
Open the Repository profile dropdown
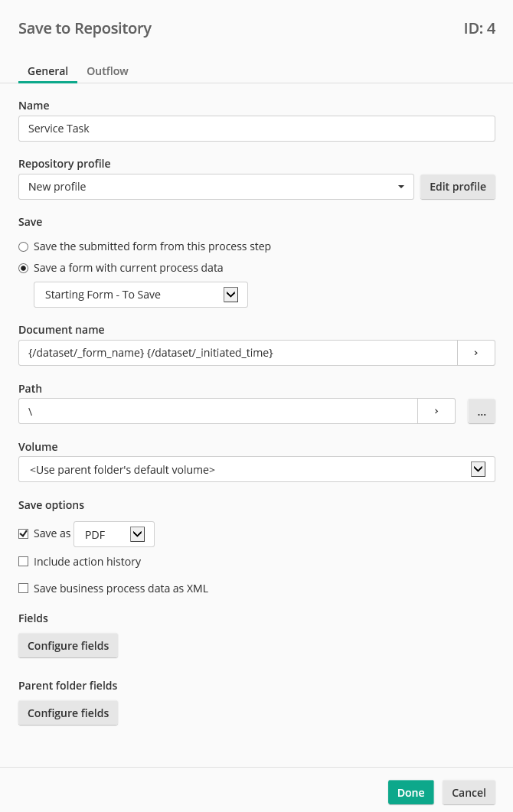pos(216,187)
